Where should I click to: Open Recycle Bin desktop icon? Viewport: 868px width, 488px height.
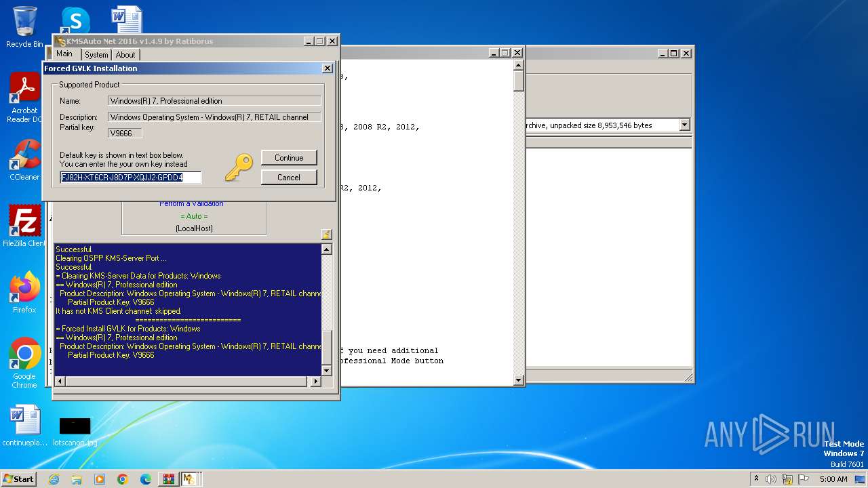pos(24,27)
